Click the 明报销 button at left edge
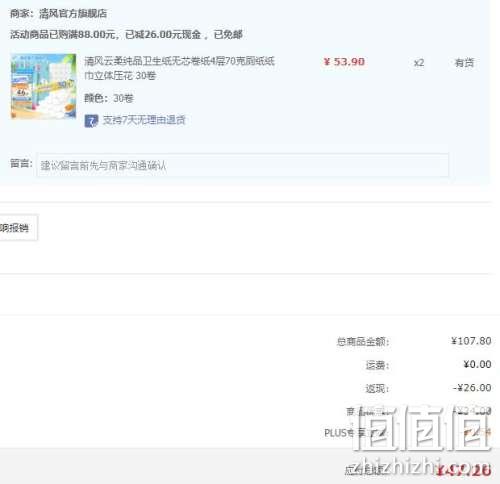Screen dimensions: 500x484 pyautogui.click(x=18, y=228)
